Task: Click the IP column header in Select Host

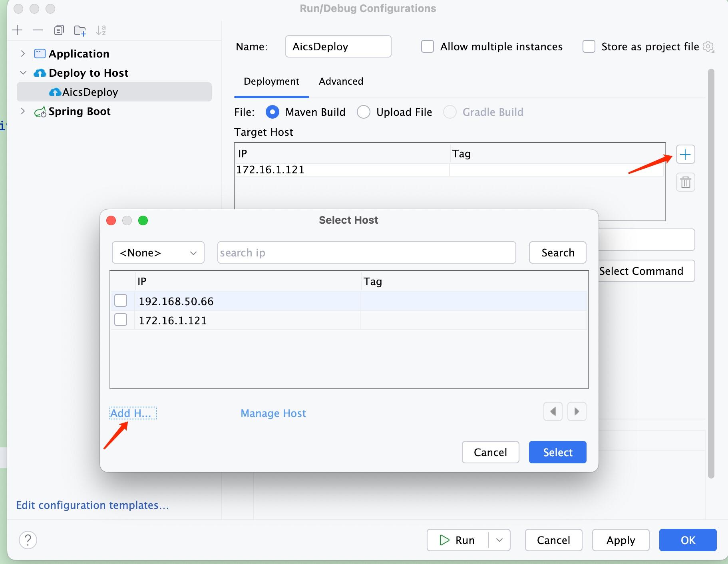Action: [248, 282]
